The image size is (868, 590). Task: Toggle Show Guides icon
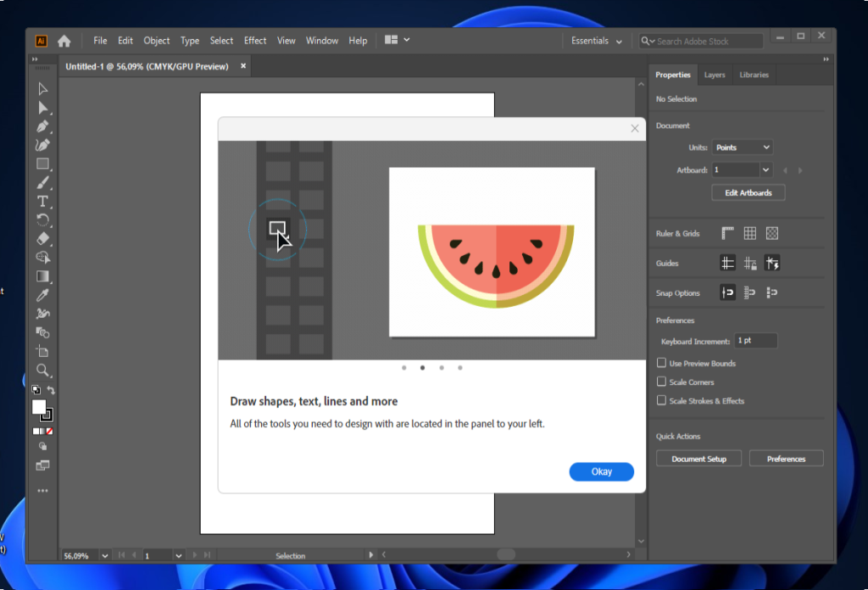[x=727, y=263]
